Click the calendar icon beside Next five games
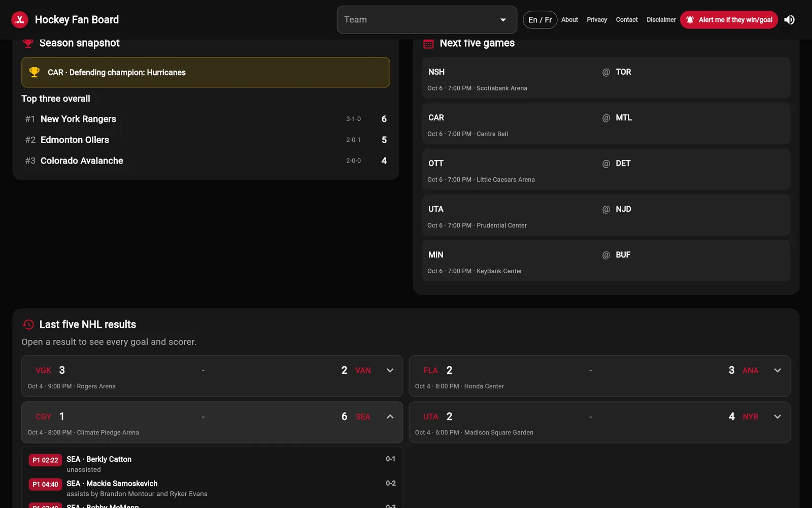The height and width of the screenshot is (508, 812). 428,44
